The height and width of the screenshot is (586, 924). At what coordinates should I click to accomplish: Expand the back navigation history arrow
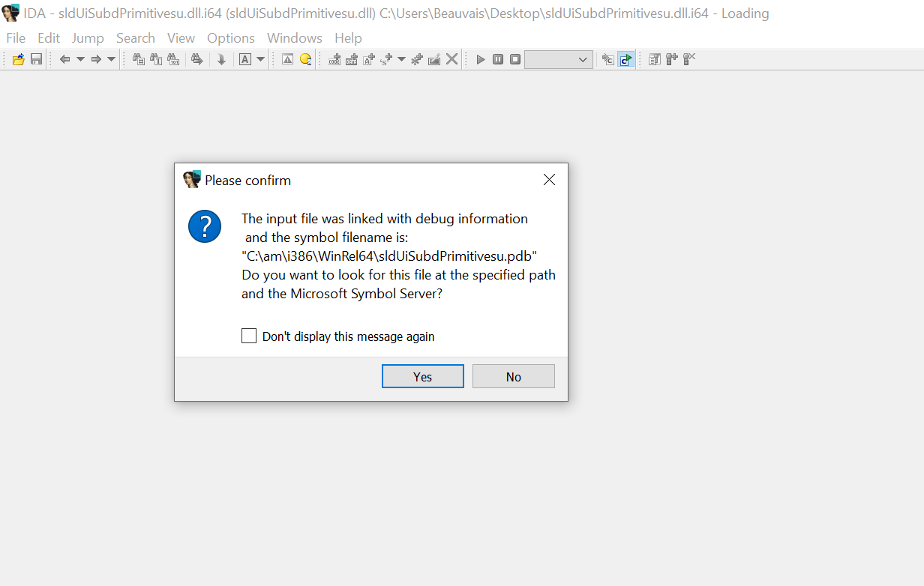coord(80,59)
